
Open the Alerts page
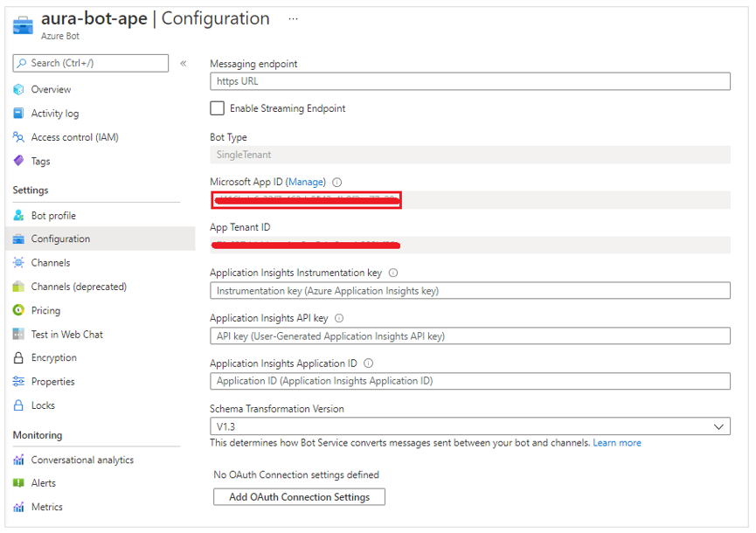(x=44, y=483)
